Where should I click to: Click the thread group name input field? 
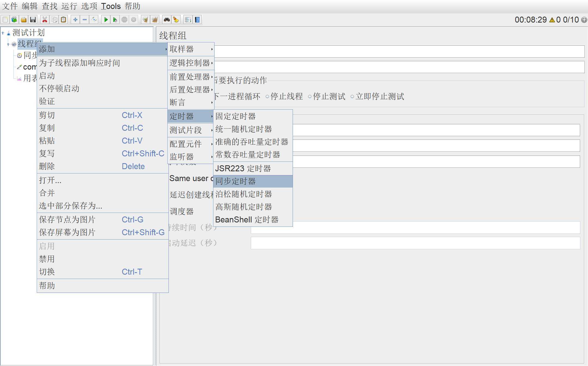click(399, 51)
